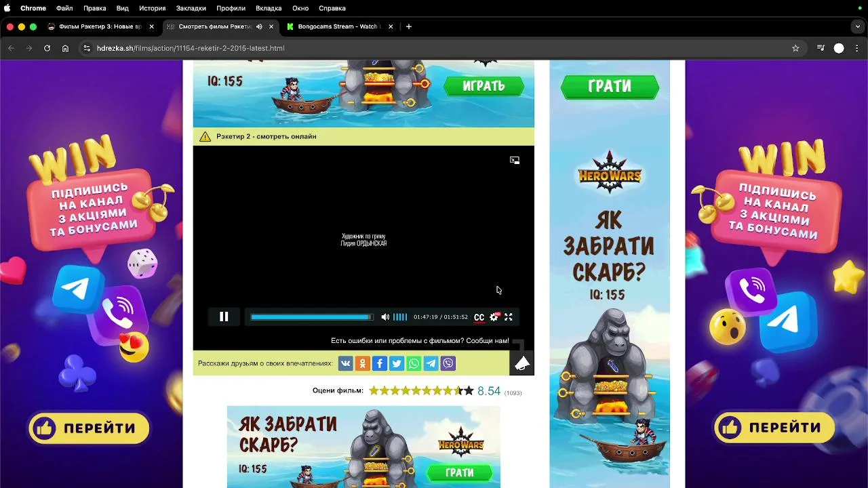Open the Apple menu
868x488 pixels.
[x=7, y=8]
